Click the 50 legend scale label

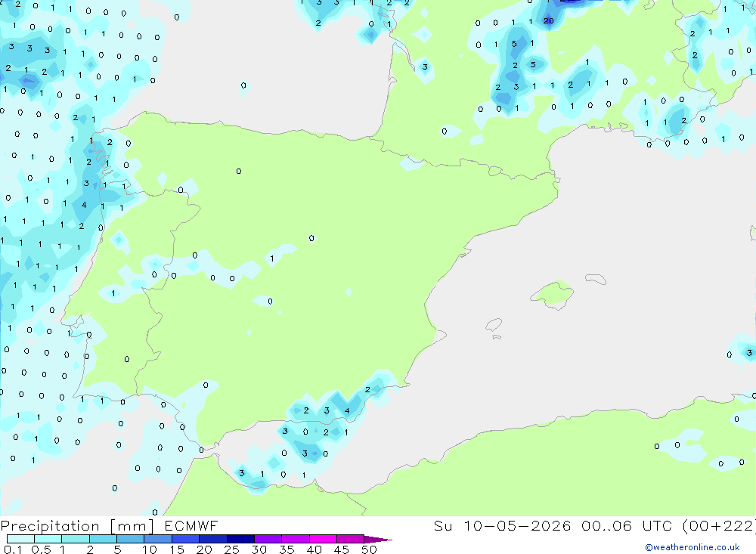click(369, 549)
